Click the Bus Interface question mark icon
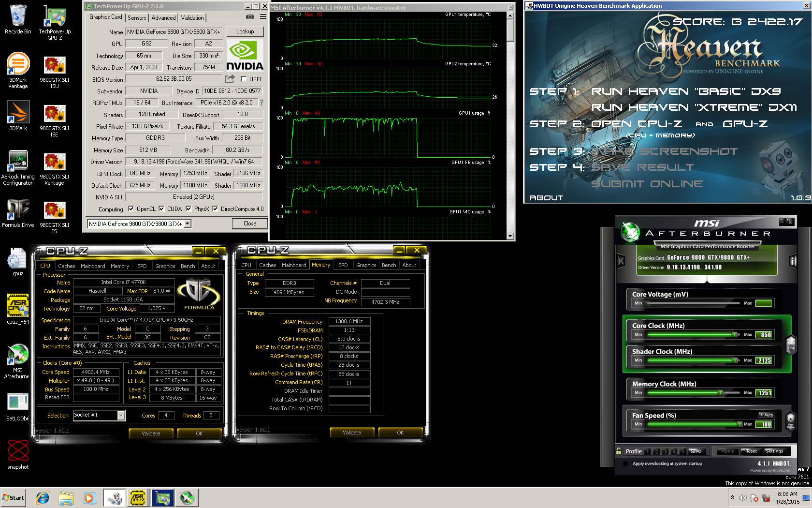 pyautogui.click(x=261, y=103)
